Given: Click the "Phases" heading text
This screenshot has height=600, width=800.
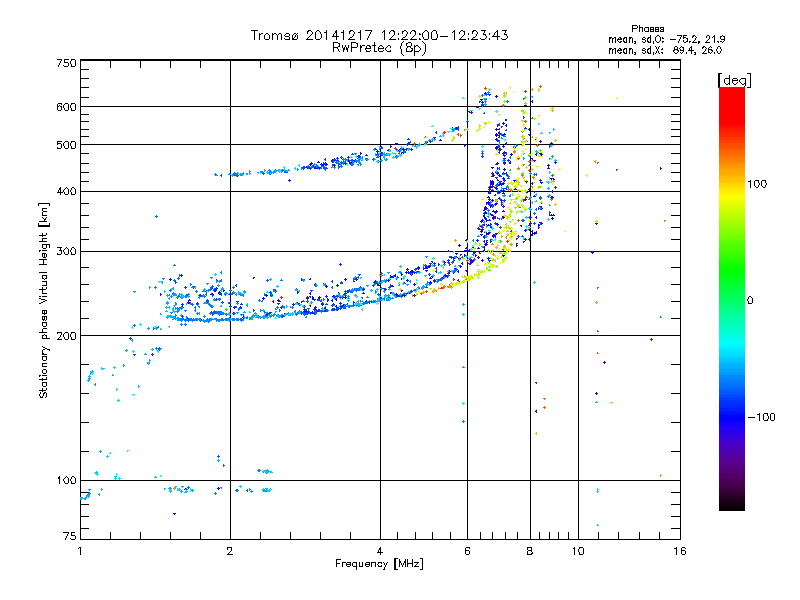Looking at the screenshot, I should click(647, 29).
